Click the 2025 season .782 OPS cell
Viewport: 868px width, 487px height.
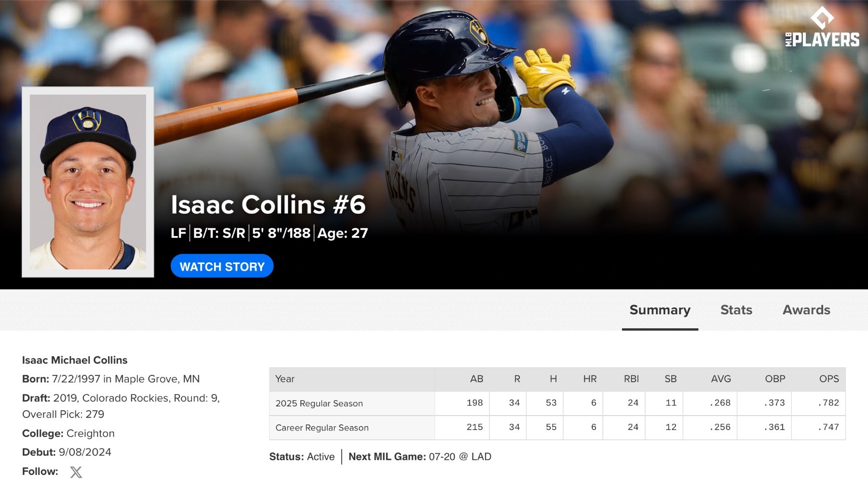[828, 403]
